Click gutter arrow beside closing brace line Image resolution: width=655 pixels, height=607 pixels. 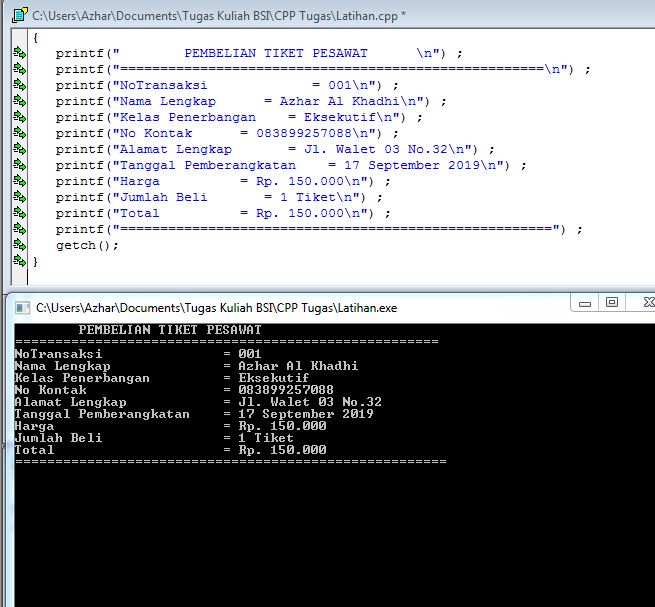tap(20, 261)
